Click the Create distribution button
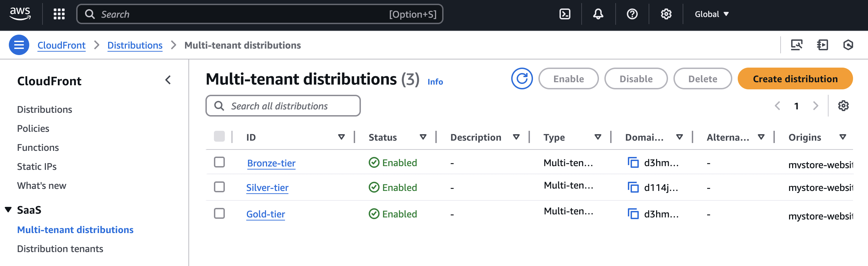The image size is (868, 266). coord(795,79)
